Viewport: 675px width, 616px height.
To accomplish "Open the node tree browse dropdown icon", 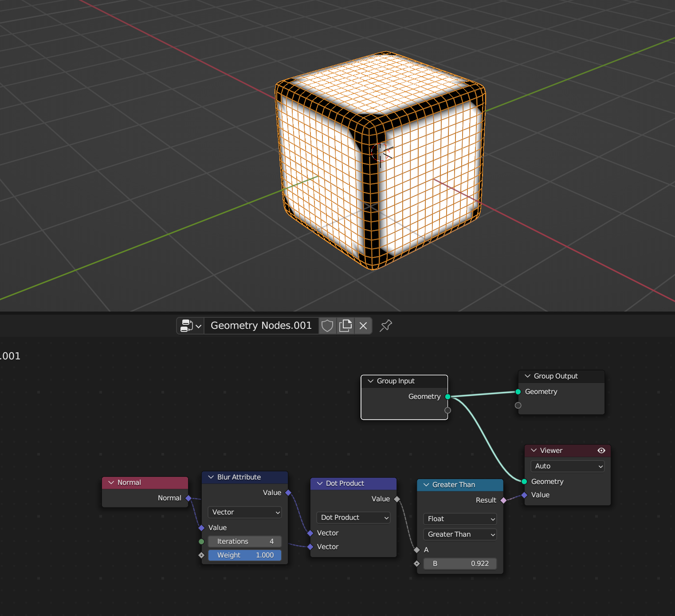I will pyautogui.click(x=191, y=326).
